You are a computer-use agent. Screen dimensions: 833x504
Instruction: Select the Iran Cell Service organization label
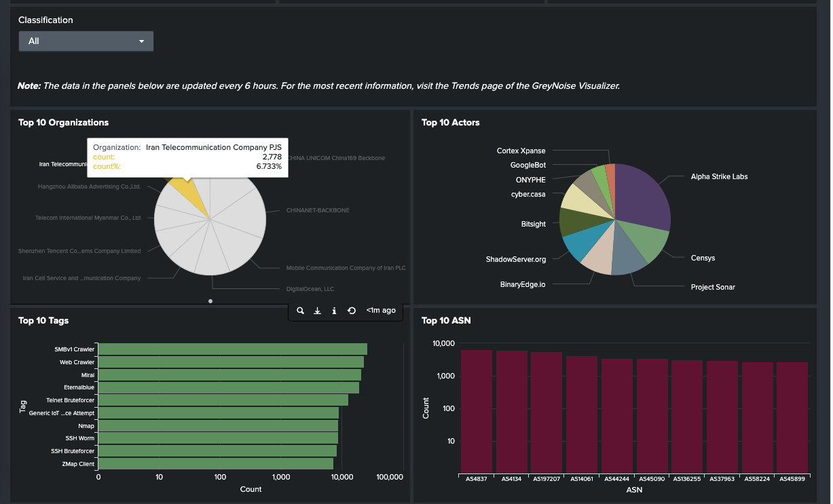point(81,278)
